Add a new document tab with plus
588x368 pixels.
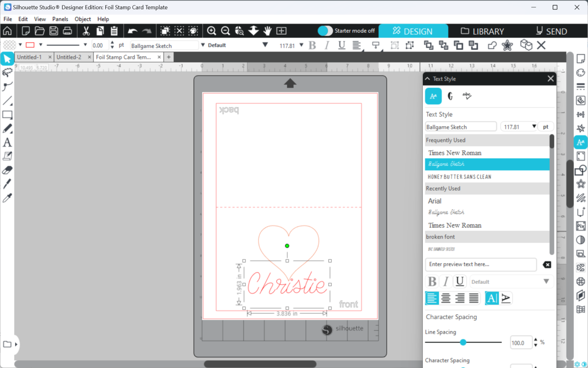[169, 57]
